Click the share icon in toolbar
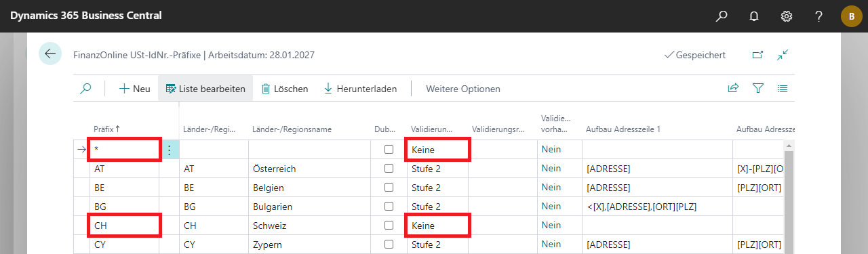The width and height of the screenshot is (868, 254). click(x=733, y=88)
